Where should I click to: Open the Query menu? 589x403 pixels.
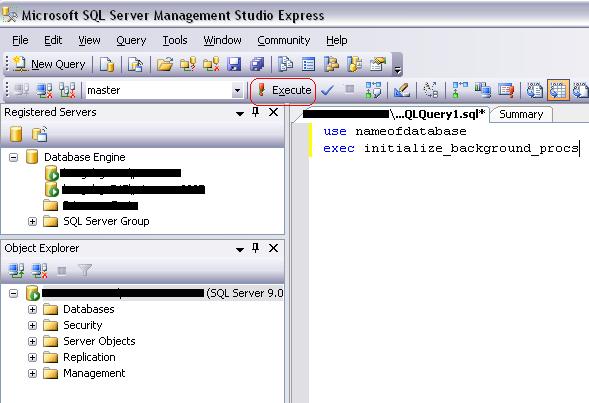(x=131, y=40)
